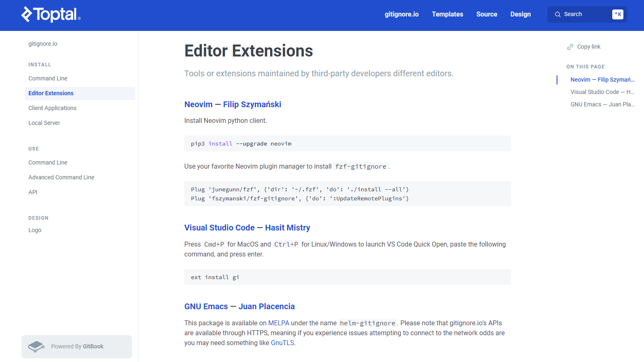Viewport: 644px width, 362px height.
Task: Open Filip Szymański author link
Action: click(x=252, y=104)
